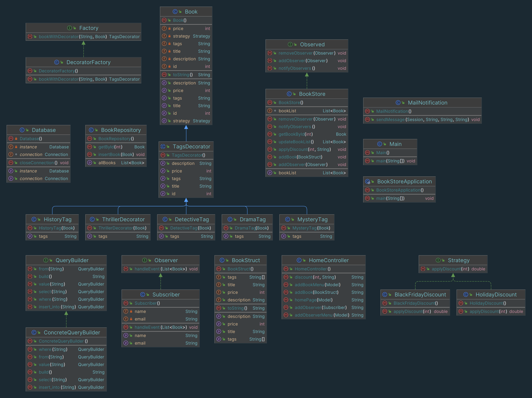The width and height of the screenshot is (532, 398).
Task: Click the class icon beside Subscriber header
Action: (143, 294)
